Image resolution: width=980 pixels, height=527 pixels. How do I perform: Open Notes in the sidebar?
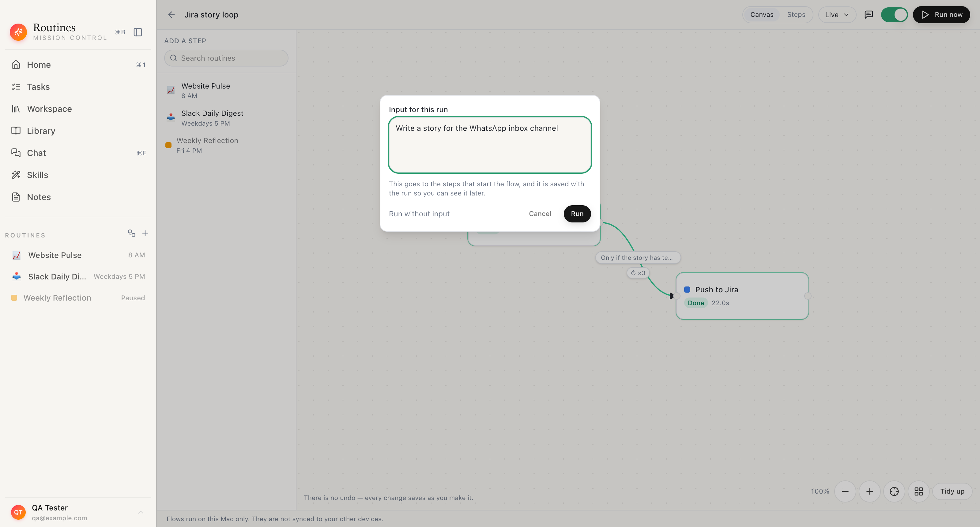pyautogui.click(x=78, y=197)
